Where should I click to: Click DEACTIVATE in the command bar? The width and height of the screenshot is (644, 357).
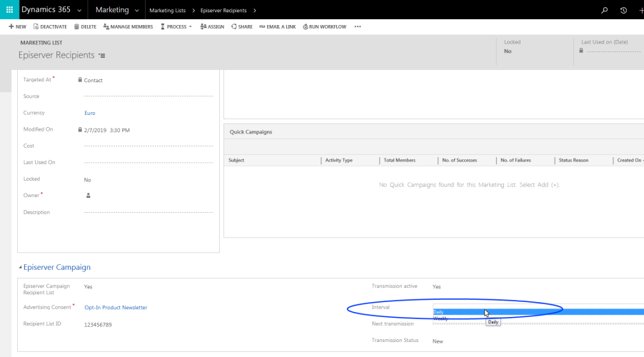(x=50, y=26)
